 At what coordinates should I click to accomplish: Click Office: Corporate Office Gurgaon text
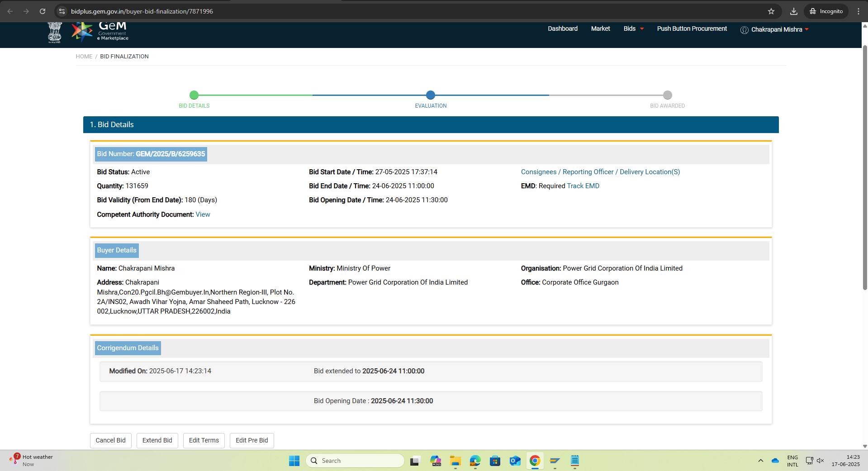(569, 282)
